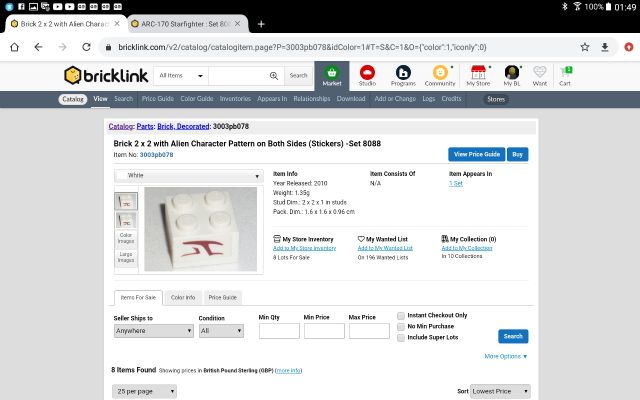Check the No Min Purchase option
The width and height of the screenshot is (640, 400).
[401, 326]
